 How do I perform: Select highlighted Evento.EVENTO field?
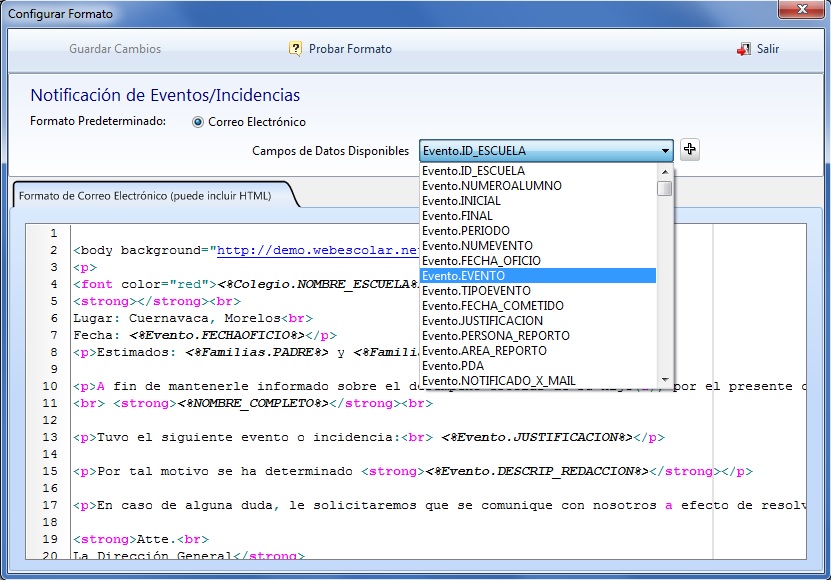pyautogui.click(x=538, y=276)
